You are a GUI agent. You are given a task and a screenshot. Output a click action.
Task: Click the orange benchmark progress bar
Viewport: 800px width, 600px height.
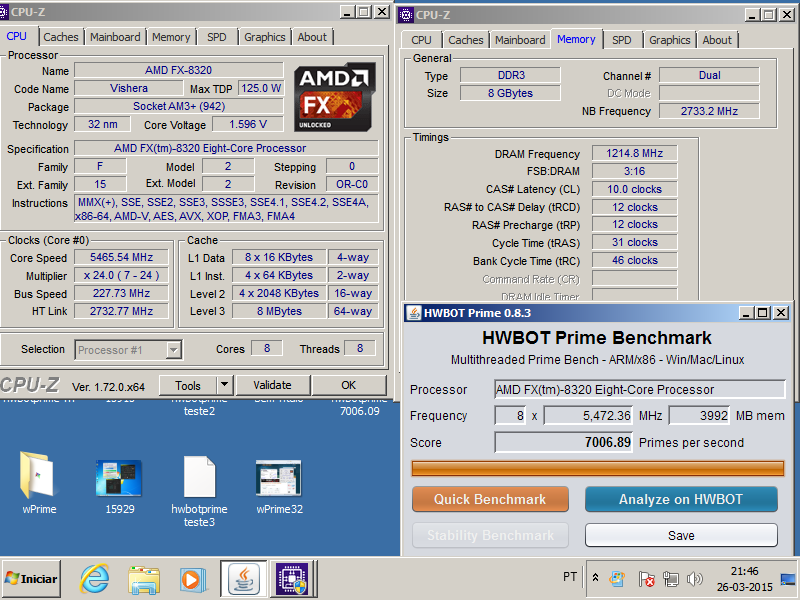tap(597, 468)
